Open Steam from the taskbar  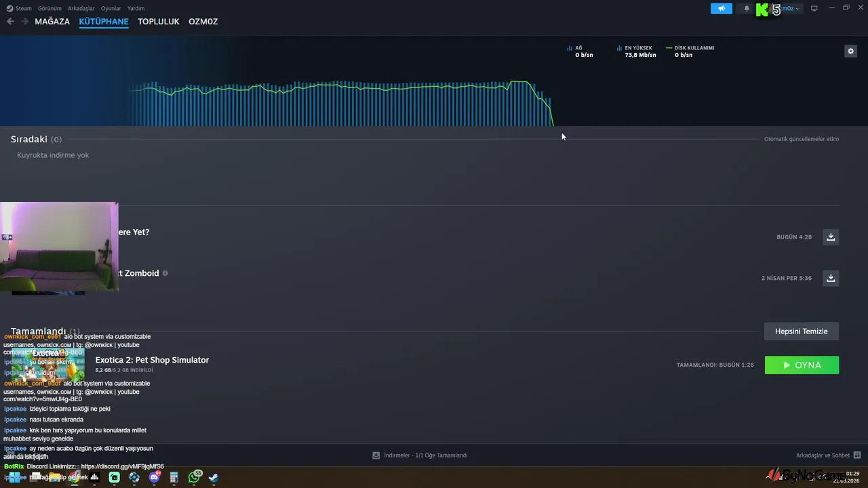click(213, 477)
